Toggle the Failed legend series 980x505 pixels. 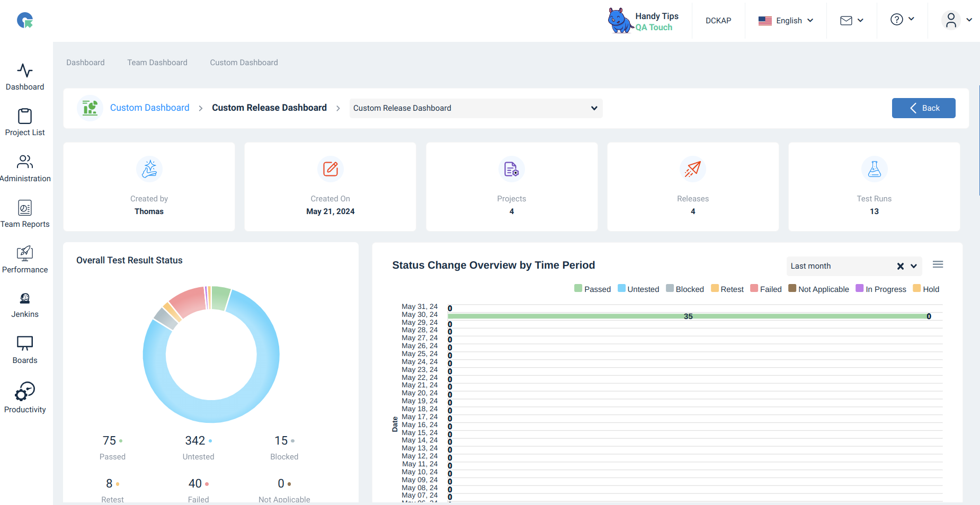click(766, 289)
